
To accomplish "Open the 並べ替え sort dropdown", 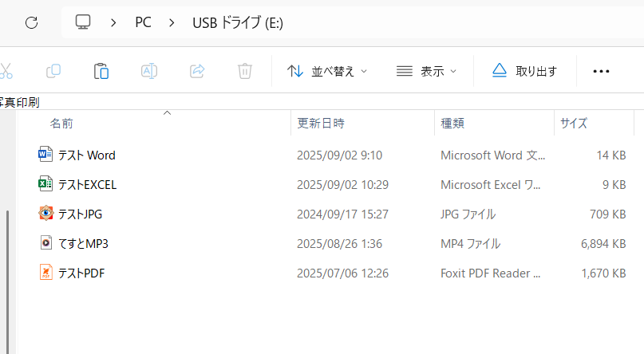I will pyautogui.click(x=327, y=71).
